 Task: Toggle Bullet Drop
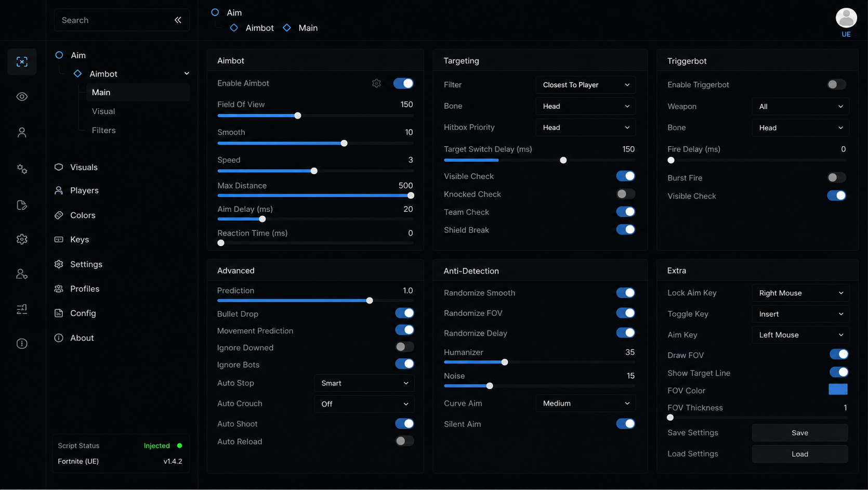[x=404, y=313]
